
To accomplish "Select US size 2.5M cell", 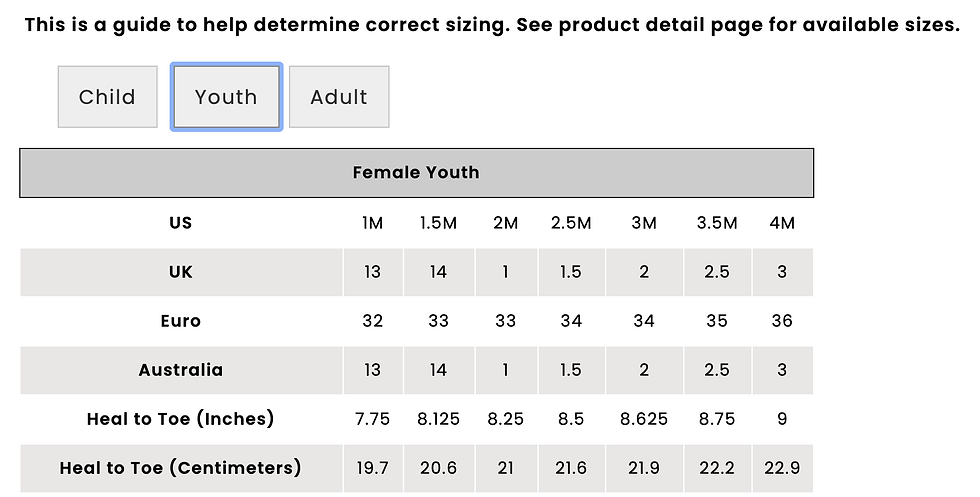I will point(571,223).
